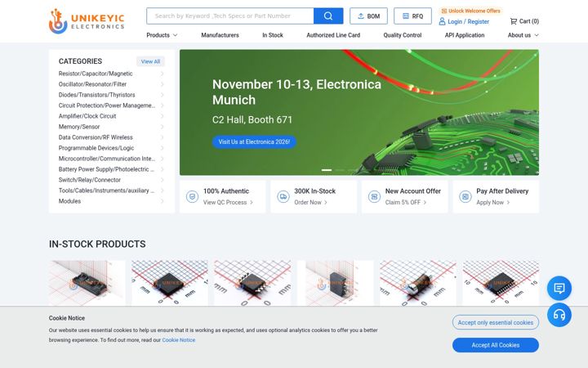
Task: Click the blue search magnifier button
Action: 328,16
